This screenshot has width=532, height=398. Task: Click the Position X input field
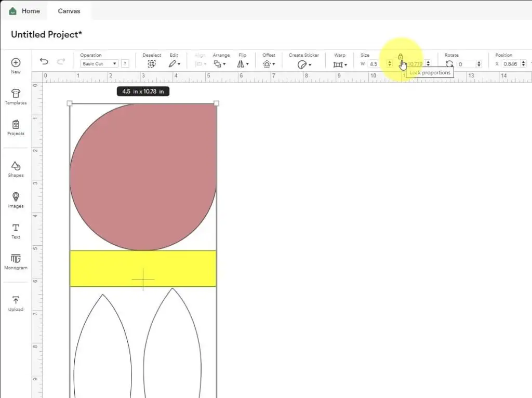(511, 64)
